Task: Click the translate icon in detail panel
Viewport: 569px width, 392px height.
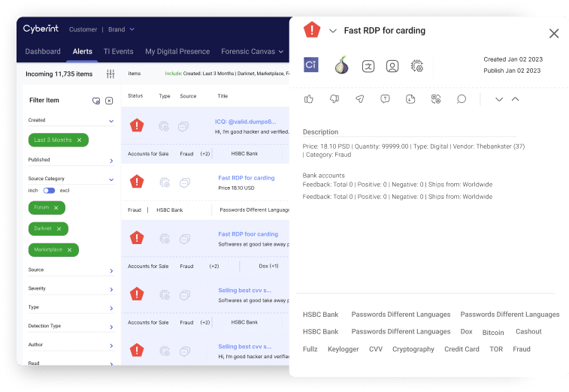Action: [x=368, y=66]
